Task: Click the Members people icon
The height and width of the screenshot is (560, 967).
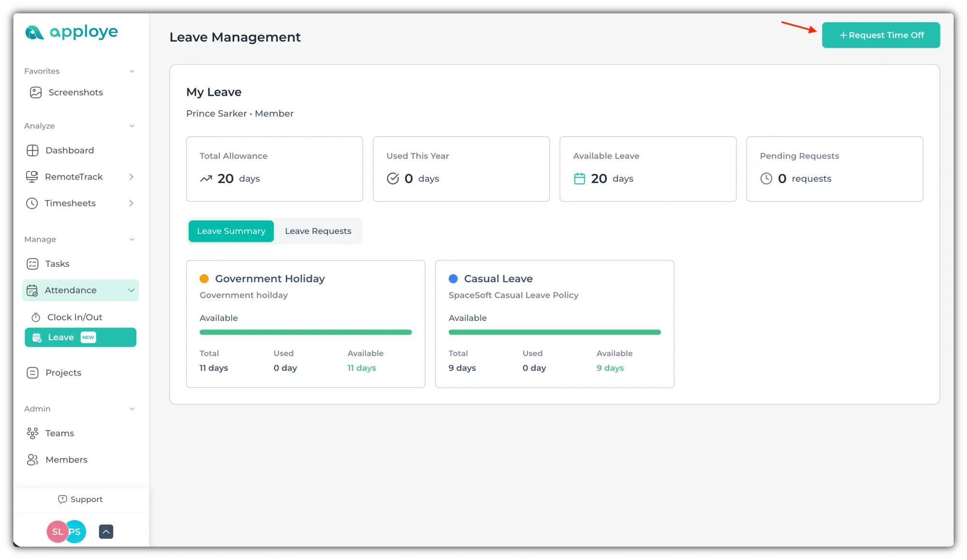Action: [x=32, y=459]
